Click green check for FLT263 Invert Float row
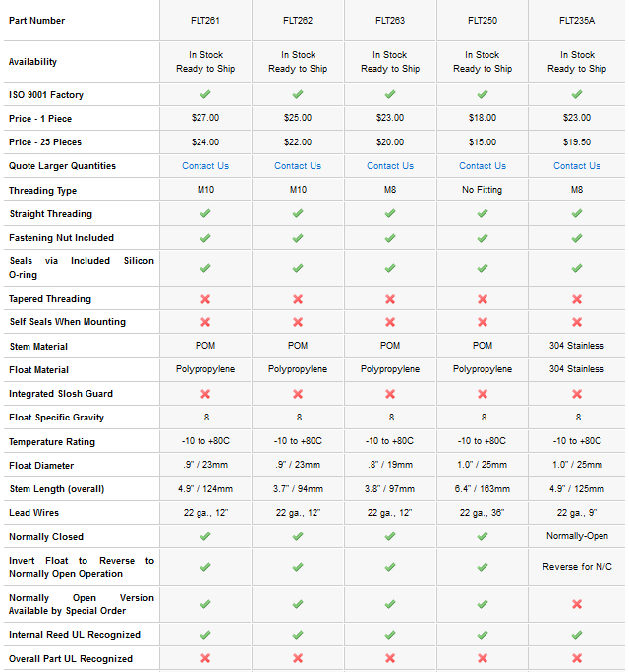Viewport: 629px width, 672px height. (390, 567)
